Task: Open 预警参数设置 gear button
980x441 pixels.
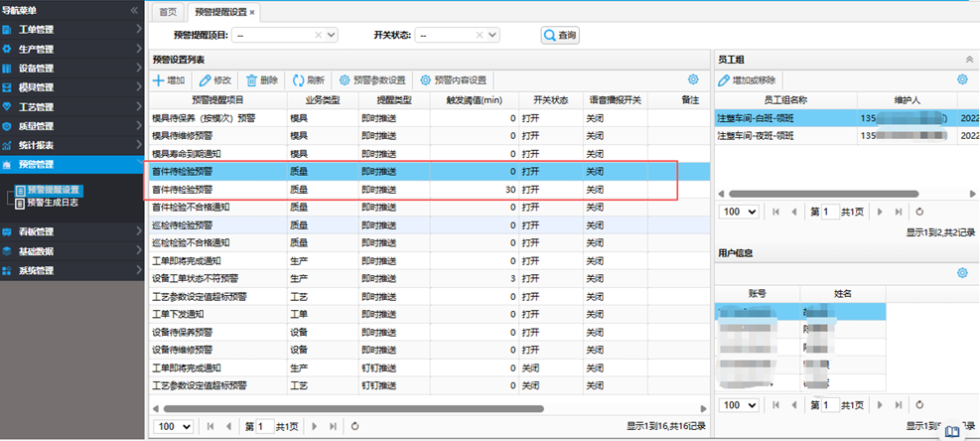Action: point(345,80)
